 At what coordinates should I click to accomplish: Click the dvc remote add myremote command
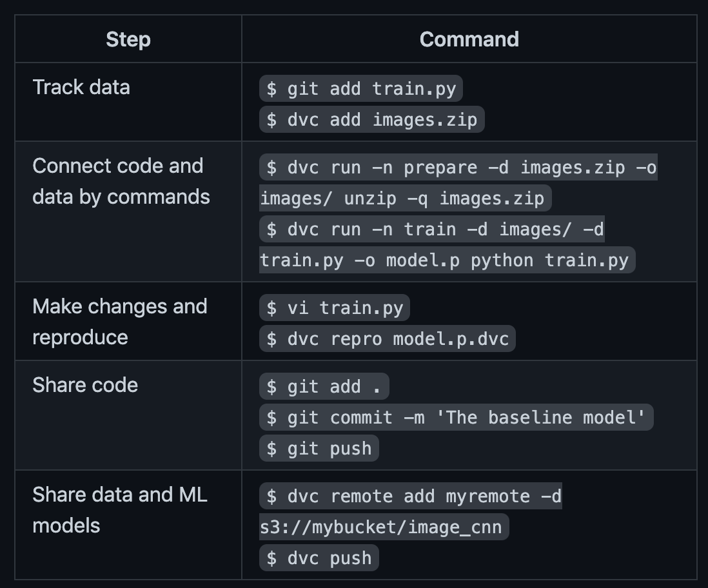[411, 496]
